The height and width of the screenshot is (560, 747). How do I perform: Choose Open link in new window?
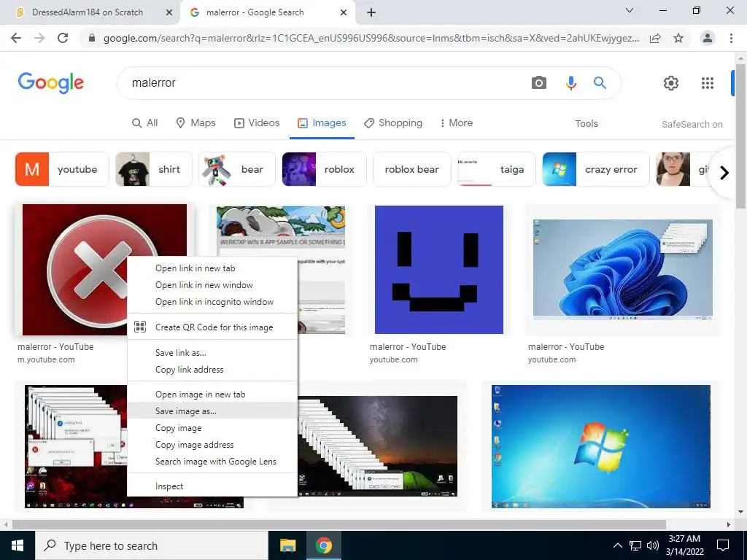pos(212,285)
